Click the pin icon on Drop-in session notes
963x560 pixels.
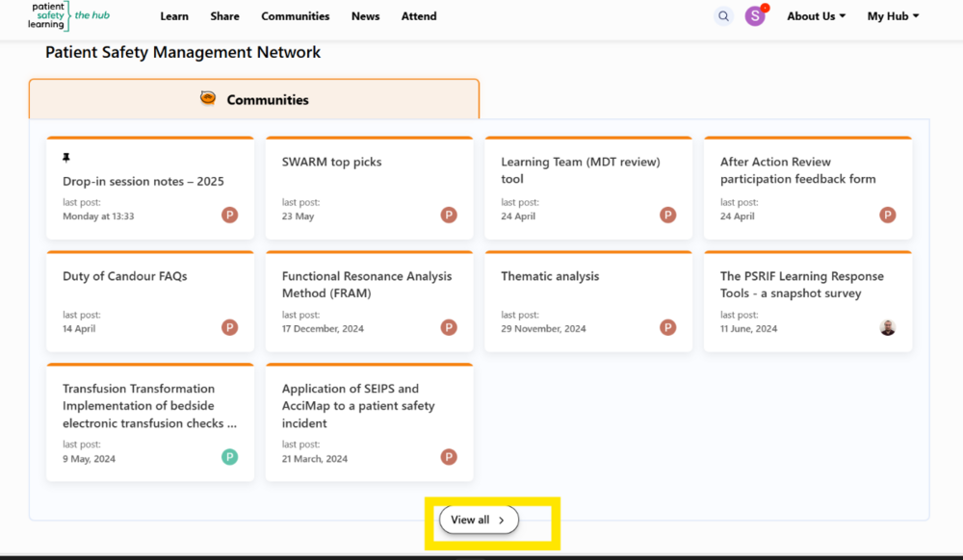66,158
